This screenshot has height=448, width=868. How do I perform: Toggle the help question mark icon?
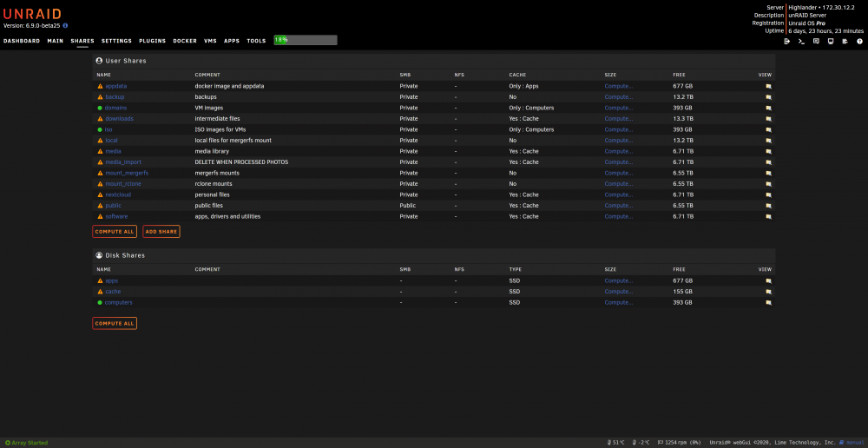click(859, 41)
